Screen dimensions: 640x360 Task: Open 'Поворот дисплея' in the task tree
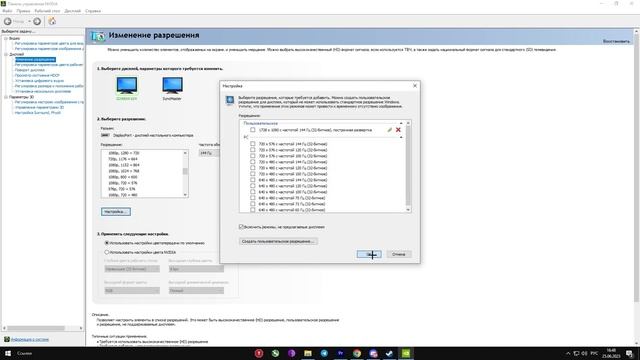click(x=30, y=70)
